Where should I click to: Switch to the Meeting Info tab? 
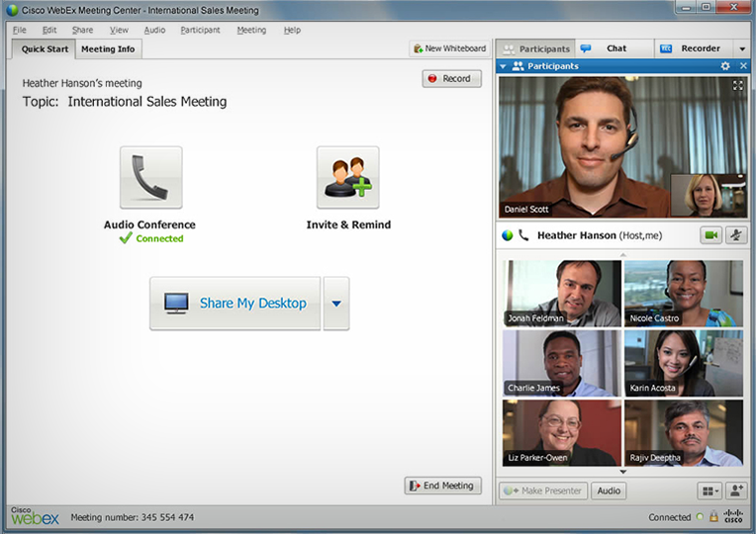108,49
